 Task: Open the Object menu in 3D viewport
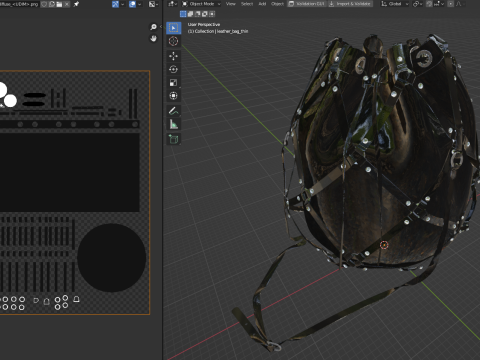coord(277,4)
